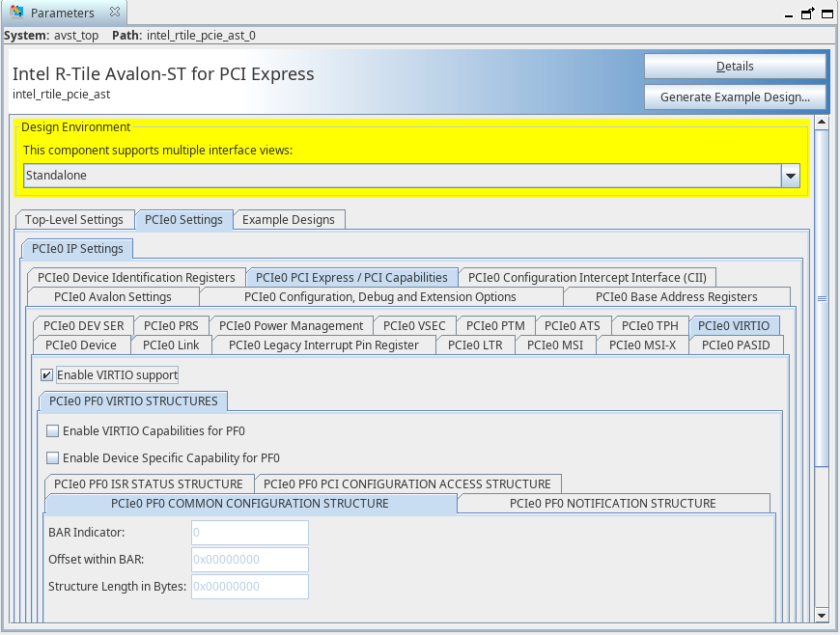Image resolution: width=840 pixels, height=635 pixels.
Task: Select the PCIe0 LTR tab
Action: (x=475, y=345)
